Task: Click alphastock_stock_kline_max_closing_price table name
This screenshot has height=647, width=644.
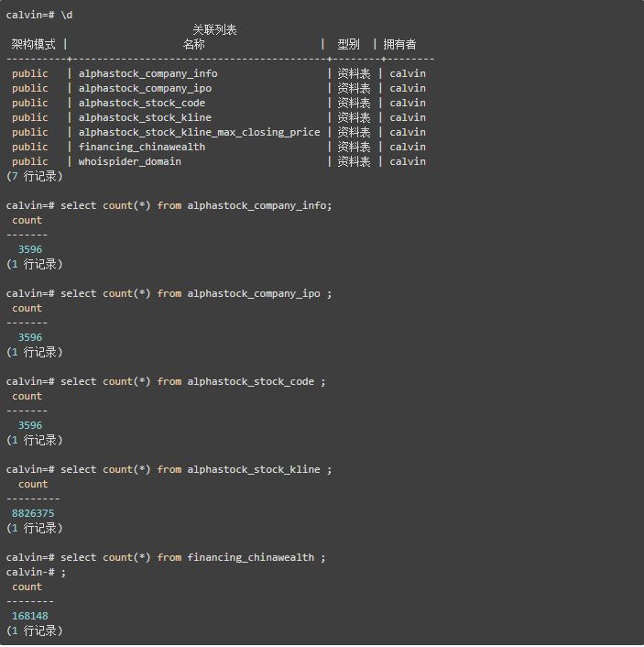Action: click(199, 132)
